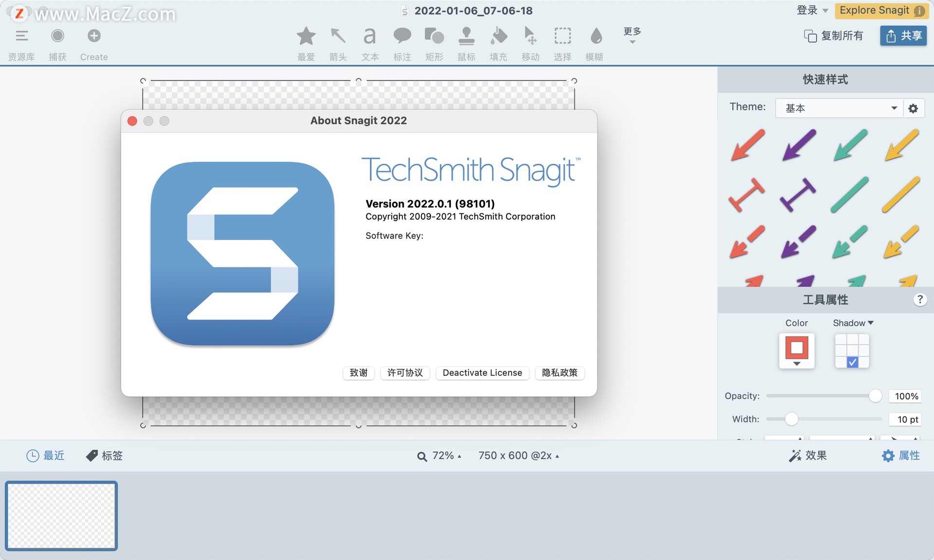The image size is (934, 560).
Task: Click the document title 2022-01-06_07-06-18
Action: pos(473,11)
